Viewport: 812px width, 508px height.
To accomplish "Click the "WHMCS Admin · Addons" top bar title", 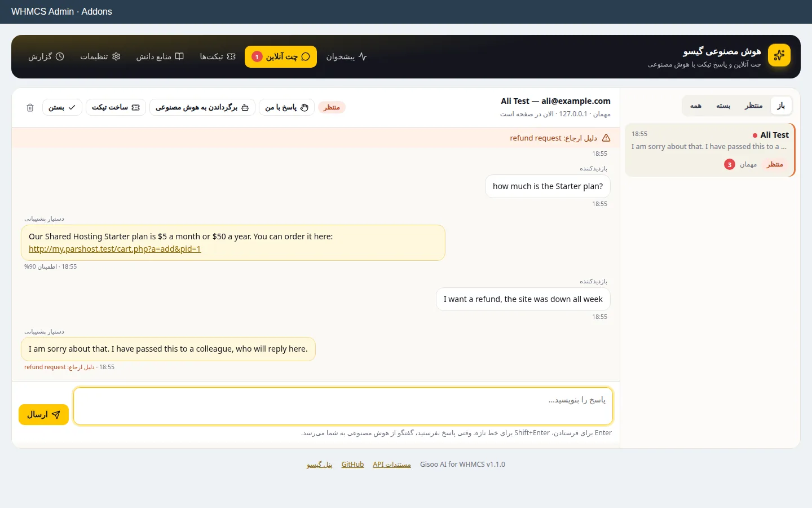I will pos(61,11).
